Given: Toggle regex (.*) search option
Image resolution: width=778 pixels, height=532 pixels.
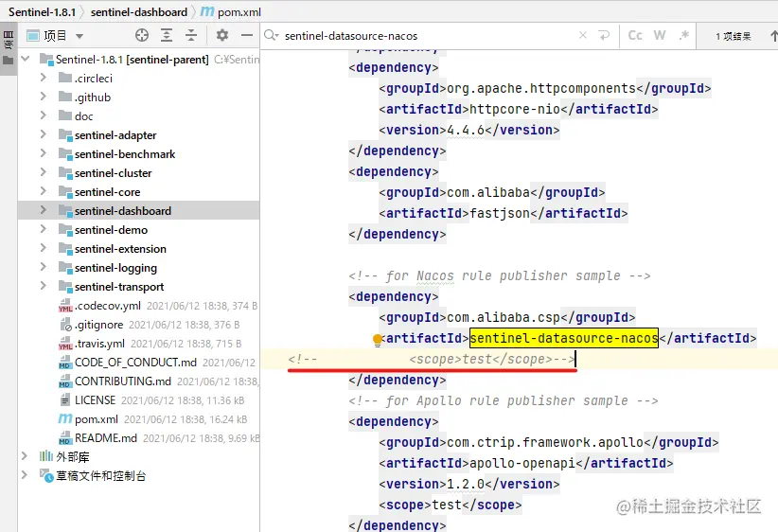Looking at the screenshot, I should coord(684,35).
